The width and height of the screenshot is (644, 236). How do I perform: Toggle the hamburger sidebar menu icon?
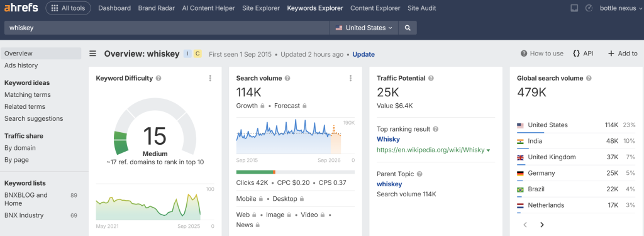93,53
